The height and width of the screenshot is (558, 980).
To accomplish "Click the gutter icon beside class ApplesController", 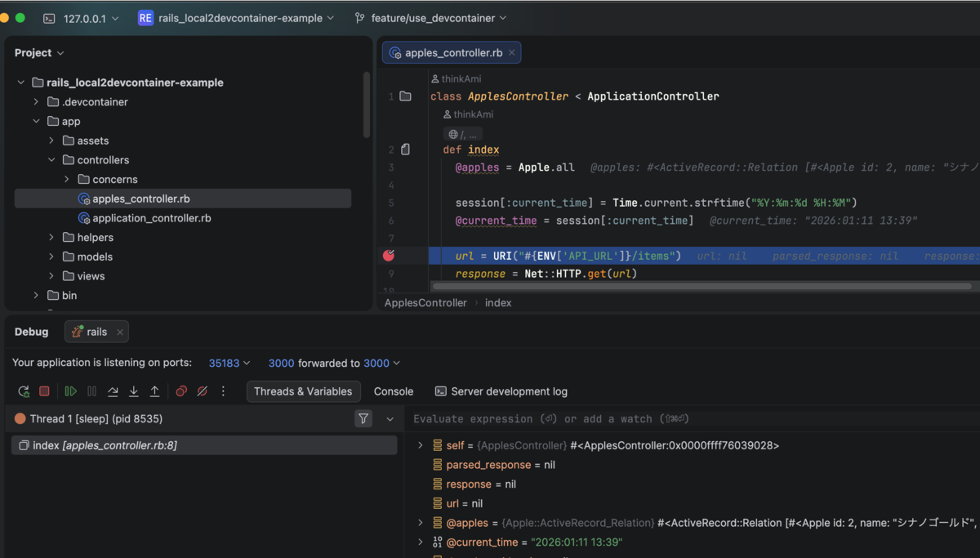I will coord(405,96).
